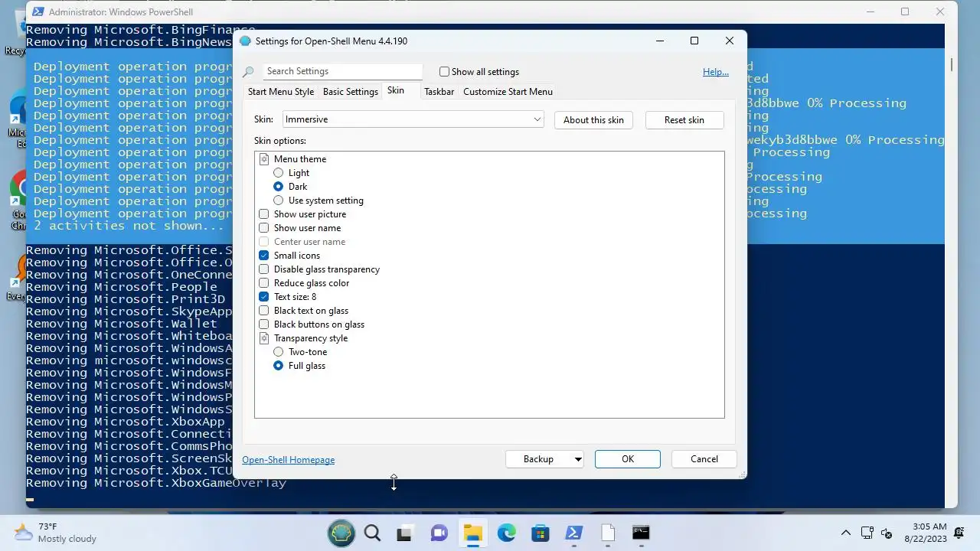This screenshot has height=551, width=980.
Task: Maximize the Open-Shell settings window
Action: coord(694,41)
